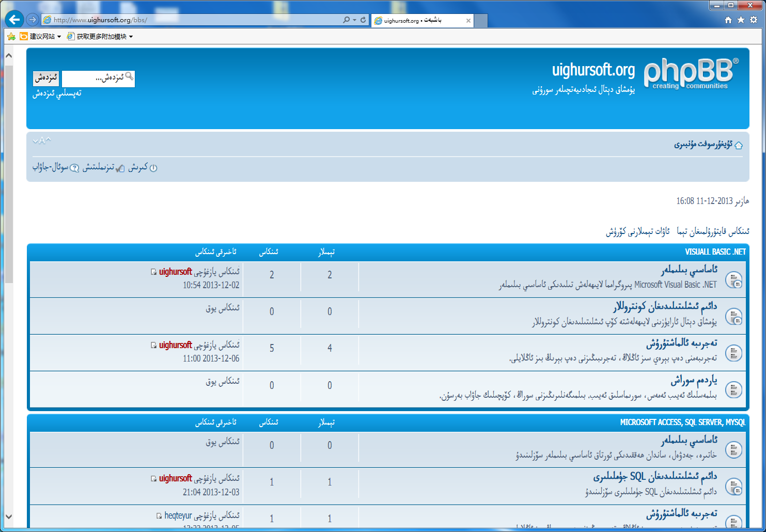Click the uighursoft.org site title text
This screenshot has width=766, height=532.
[x=593, y=70]
